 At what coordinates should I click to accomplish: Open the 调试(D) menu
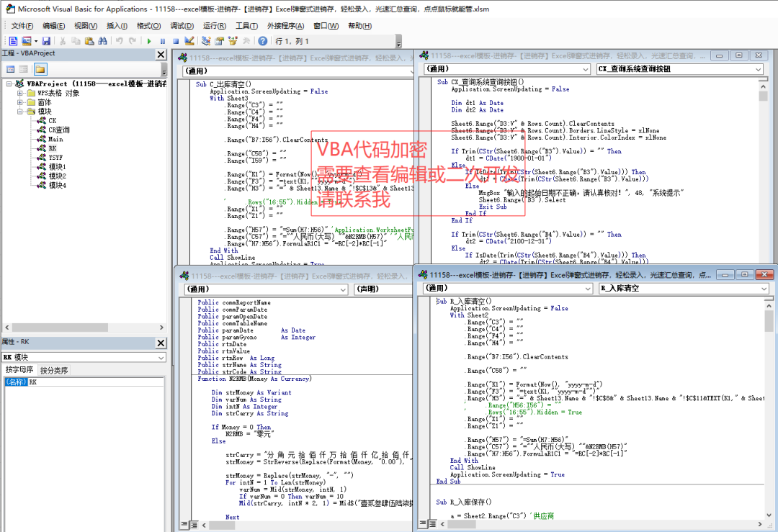182,26
